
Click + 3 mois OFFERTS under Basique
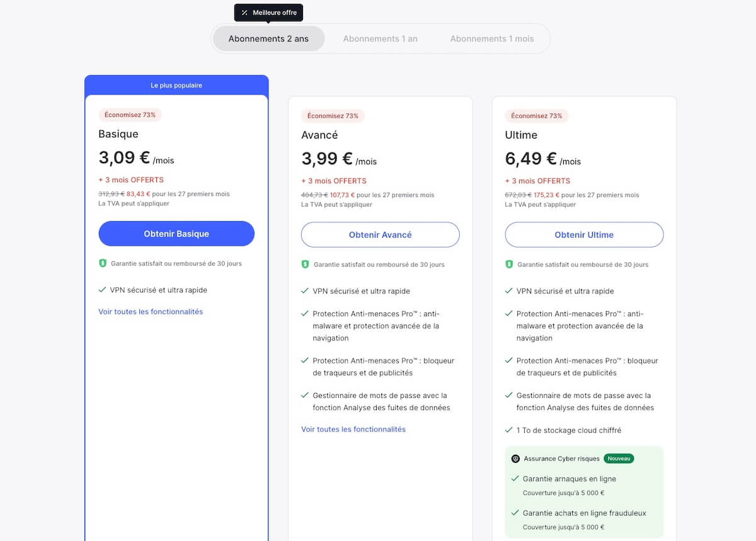click(x=131, y=179)
